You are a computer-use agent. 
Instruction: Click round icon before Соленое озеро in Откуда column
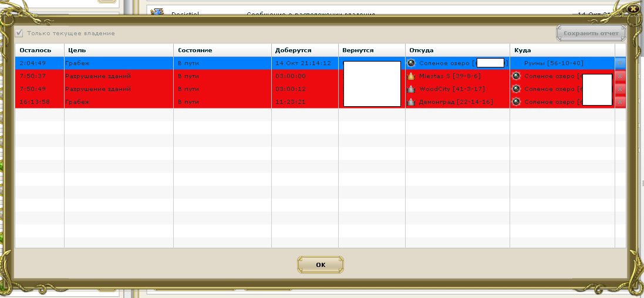[x=411, y=63]
